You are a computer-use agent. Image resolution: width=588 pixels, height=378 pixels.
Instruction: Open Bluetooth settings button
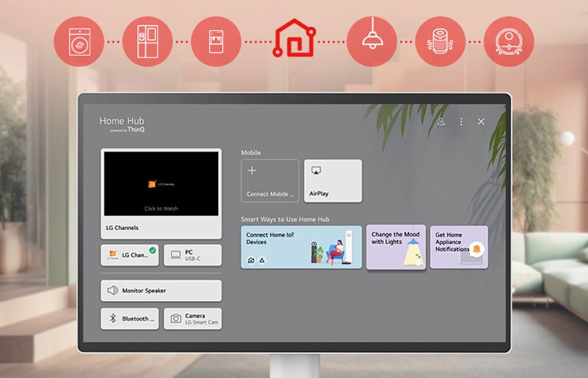(129, 318)
